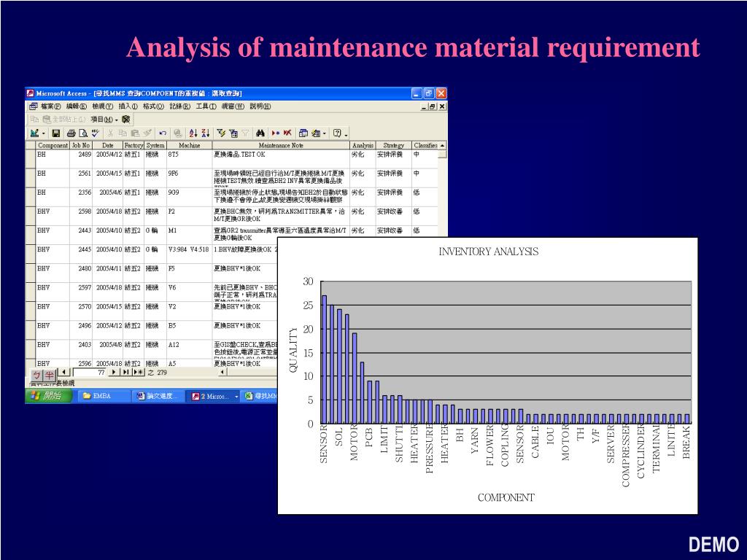747x560 pixels.
Task: Open the 說明(H) menu
Action: pyautogui.click(x=260, y=106)
